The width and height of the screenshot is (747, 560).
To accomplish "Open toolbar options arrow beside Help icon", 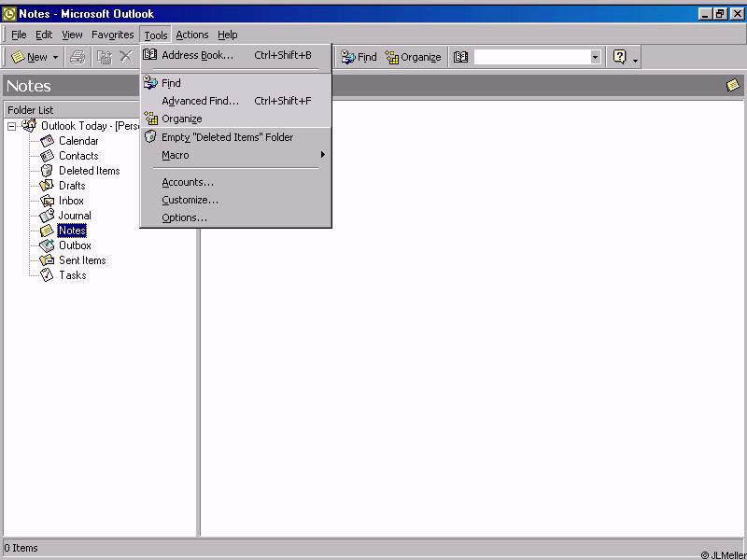I will coord(636,59).
